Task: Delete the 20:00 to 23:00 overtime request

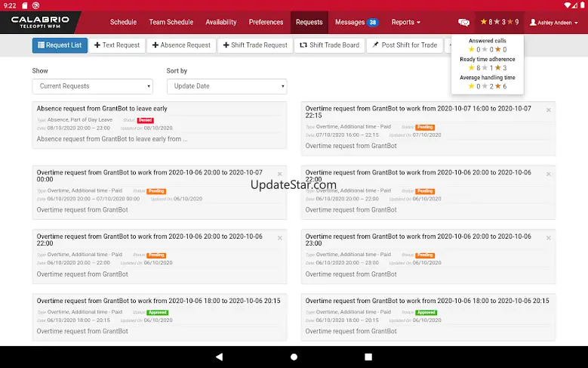Action: coord(549,238)
